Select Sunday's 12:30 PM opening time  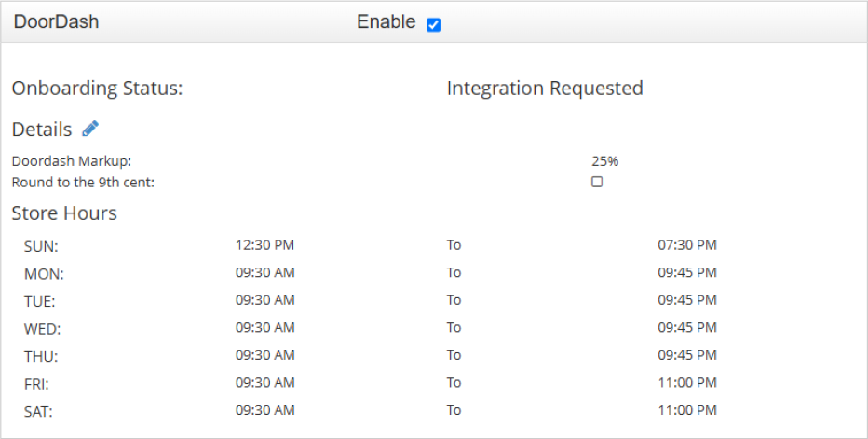[264, 245]
